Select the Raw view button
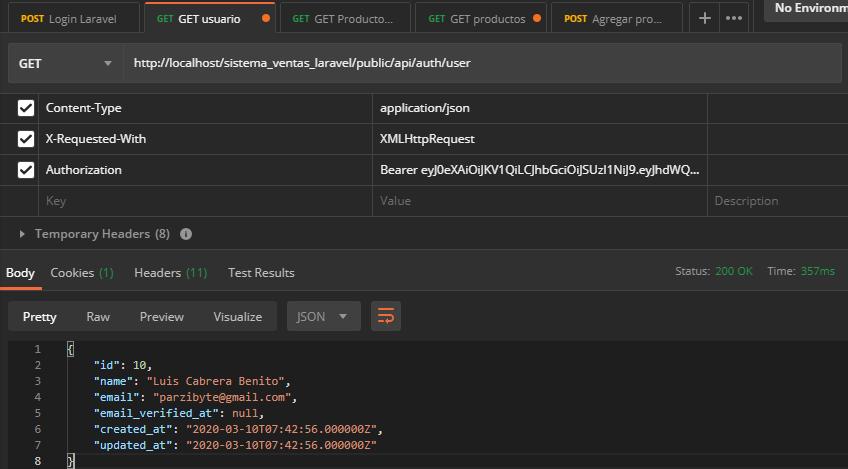 pos(98,316)
